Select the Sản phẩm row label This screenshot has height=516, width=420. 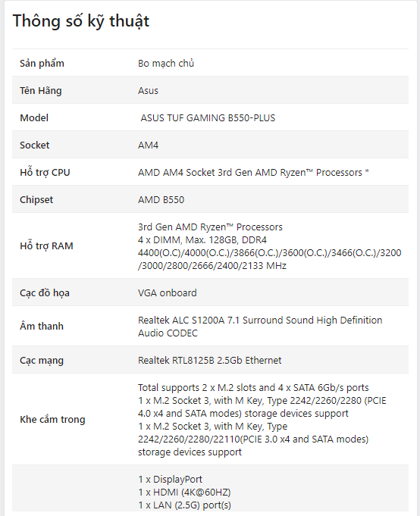click(42, 63)
